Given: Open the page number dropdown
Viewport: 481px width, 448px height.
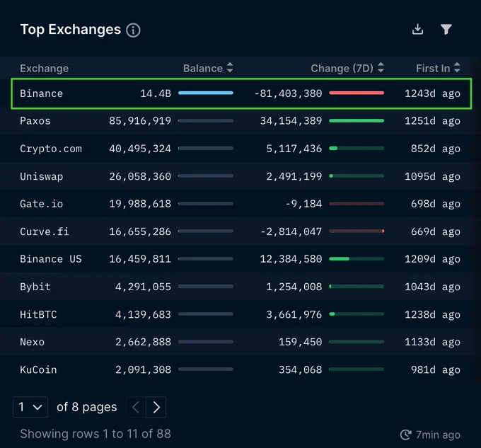Looking at the screenshot, I should tap(30, 407).
